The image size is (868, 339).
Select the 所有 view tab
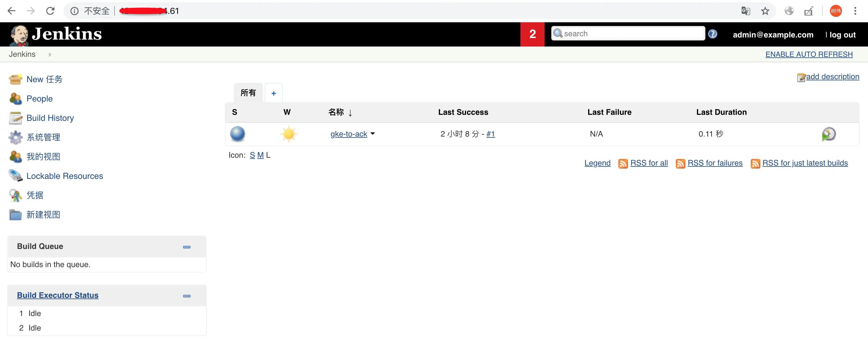coord(248,93)
